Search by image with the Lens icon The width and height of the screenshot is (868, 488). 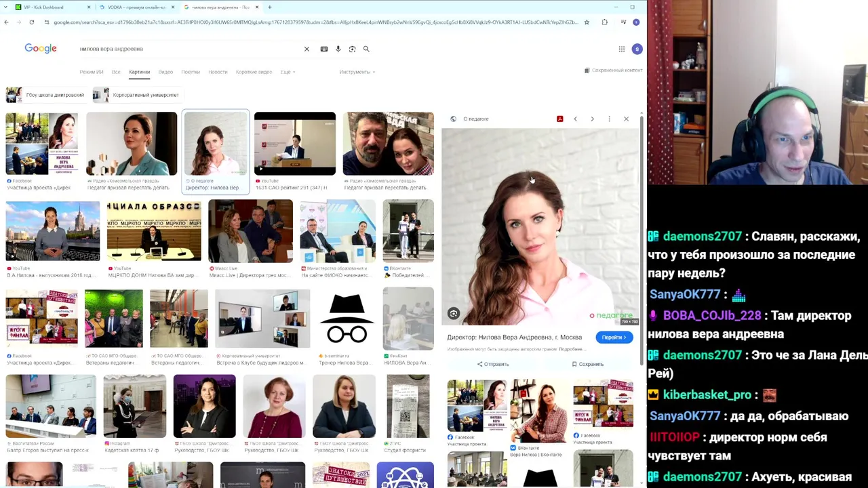pos(352,49)
